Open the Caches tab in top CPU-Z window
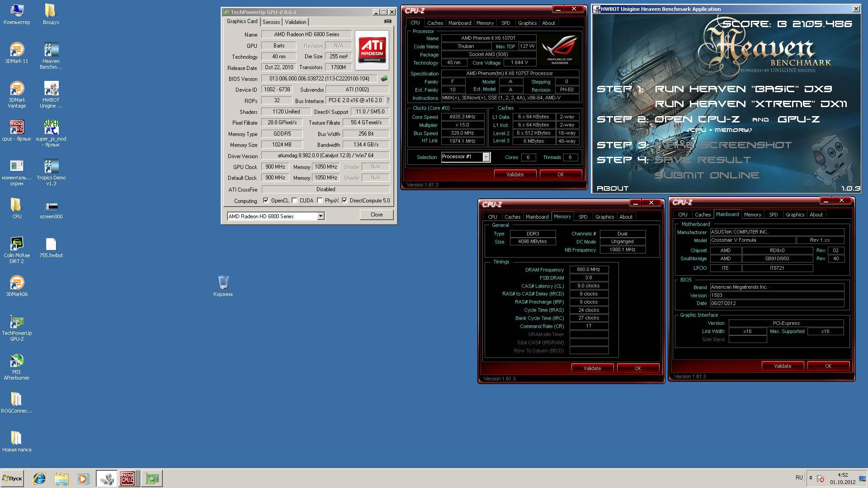Viewport: 868px width, 488px height. (435, 23)
